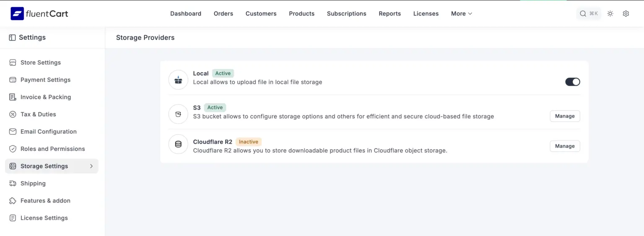The height and width of the screenshot is (236, 644).
Task: Click the Roles and Permissions shield icon
Action: [13, 149]
